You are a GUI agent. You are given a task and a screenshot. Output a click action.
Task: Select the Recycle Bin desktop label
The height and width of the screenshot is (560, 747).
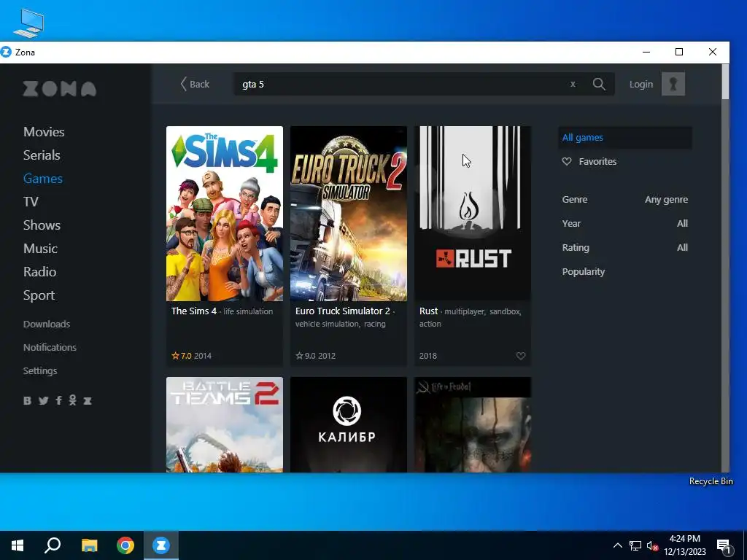711,481
